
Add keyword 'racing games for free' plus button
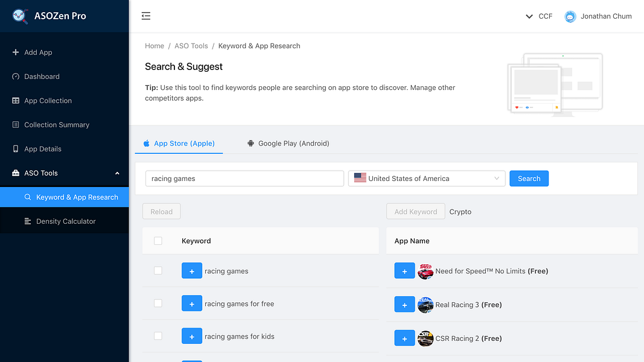(x=192, y=303)
